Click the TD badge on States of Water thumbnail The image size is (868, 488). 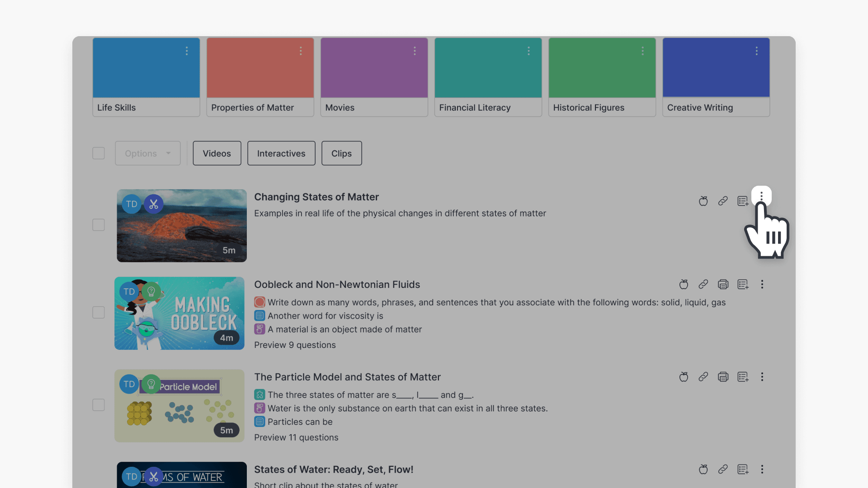(x=132, y=476)
